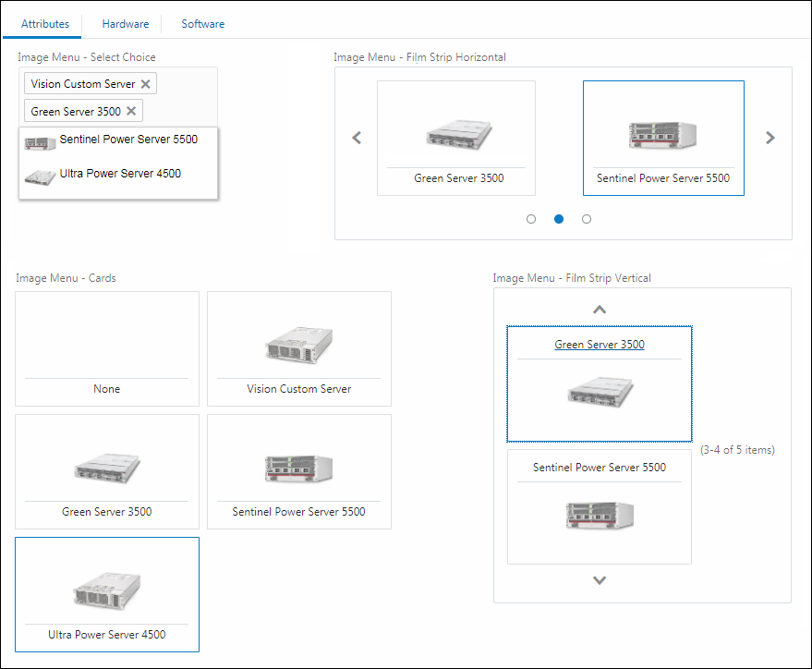
Task: Select the middle page indicator dot
Action: pos(558,219)
